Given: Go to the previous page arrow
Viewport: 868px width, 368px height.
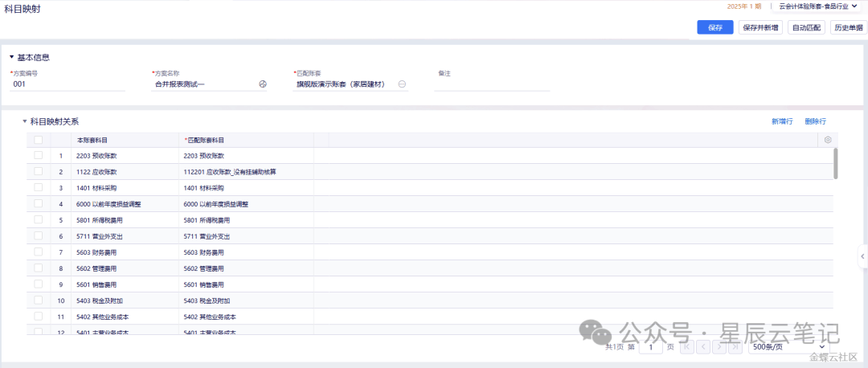Looking at the screenshot, I should pos(702,347).
